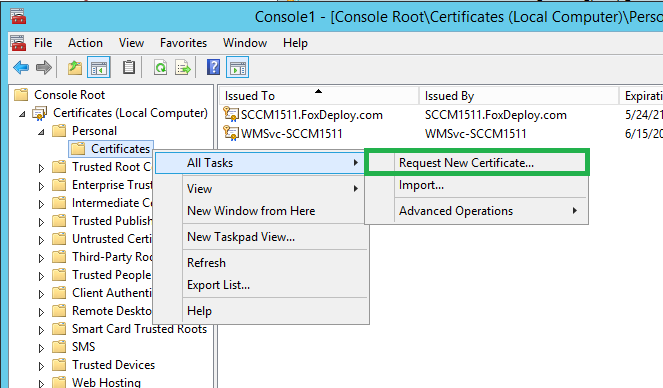Expand the Untrusted Certificates node
This screenshot has height=388, width=663.
(x=41, y=240)
